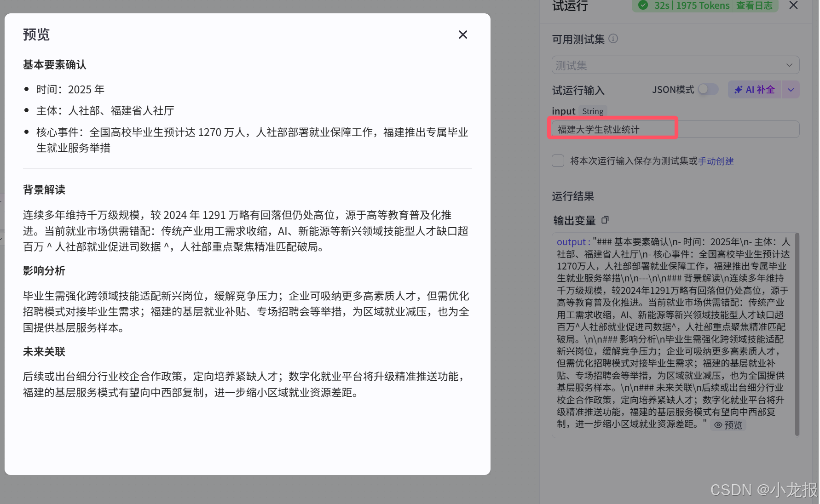Click the 测试集 dropdown arrow
Screen dimensions: 820x504
click(x=790, y=65)
